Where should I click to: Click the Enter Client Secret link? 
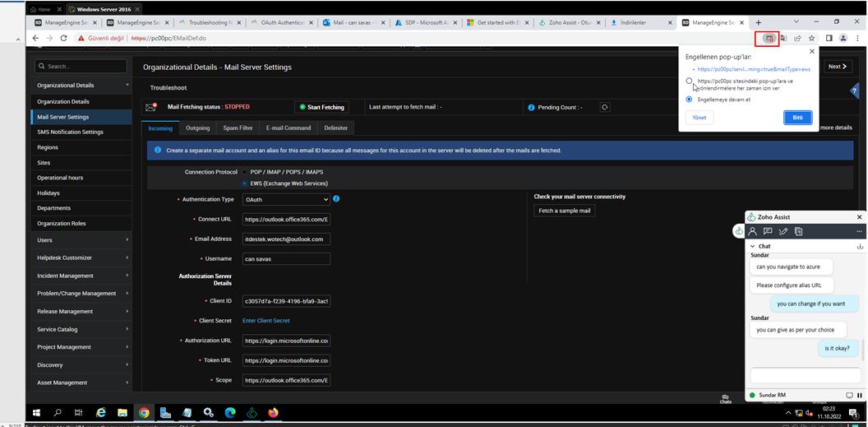(265, 321)
